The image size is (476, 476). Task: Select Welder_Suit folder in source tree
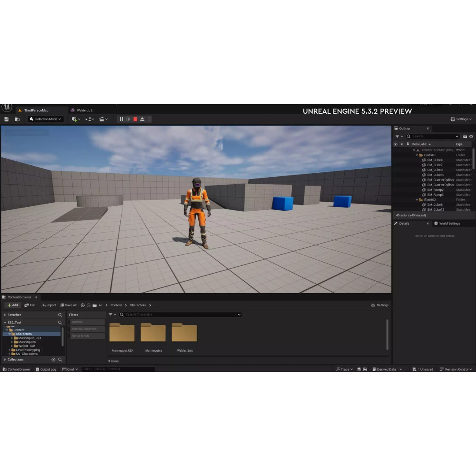pyautogui.click(x=27, y=346)
